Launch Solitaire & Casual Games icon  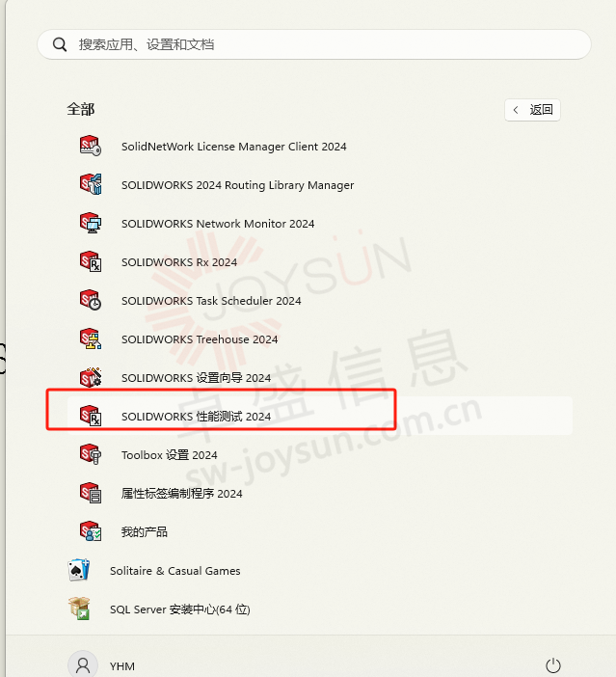click(78, 570)
